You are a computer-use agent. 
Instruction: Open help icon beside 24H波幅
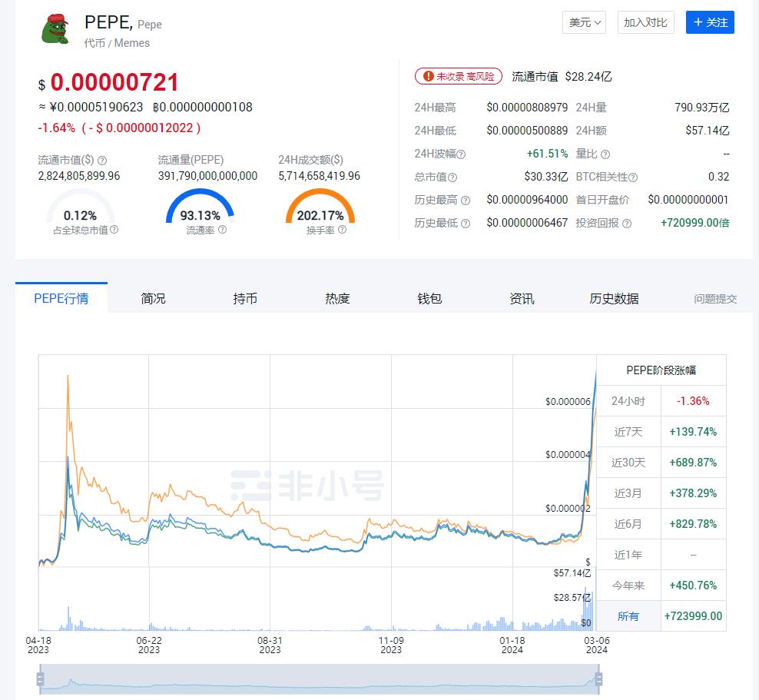coord(461,154)
